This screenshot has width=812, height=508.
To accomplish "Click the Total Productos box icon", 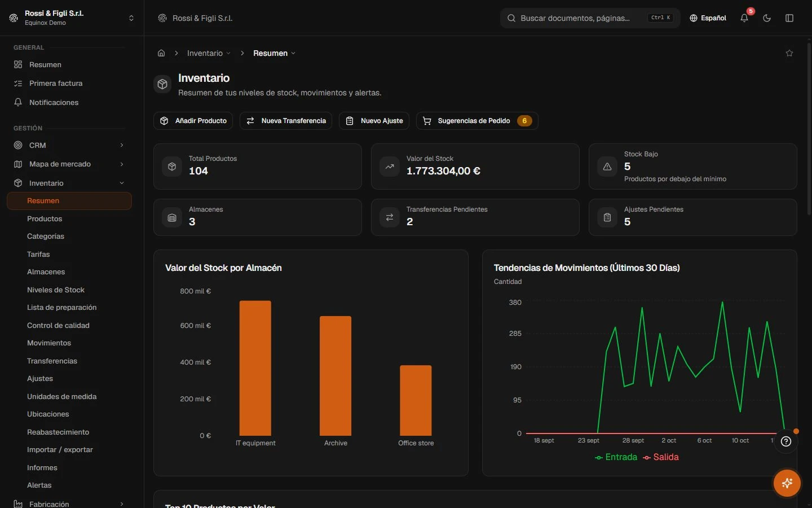I will click(172, 167).
